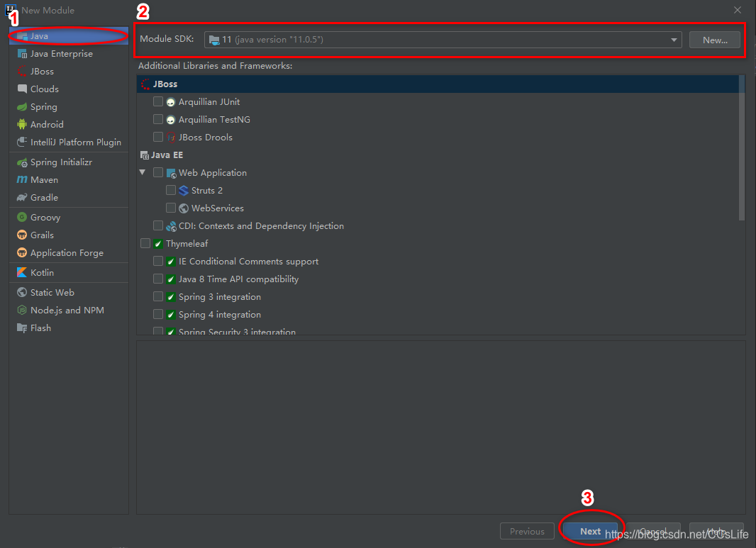Check the JBoss Drools checkbox
This screenshot has height=548, width=756.
pyautogui.click(x=157, y=138)
